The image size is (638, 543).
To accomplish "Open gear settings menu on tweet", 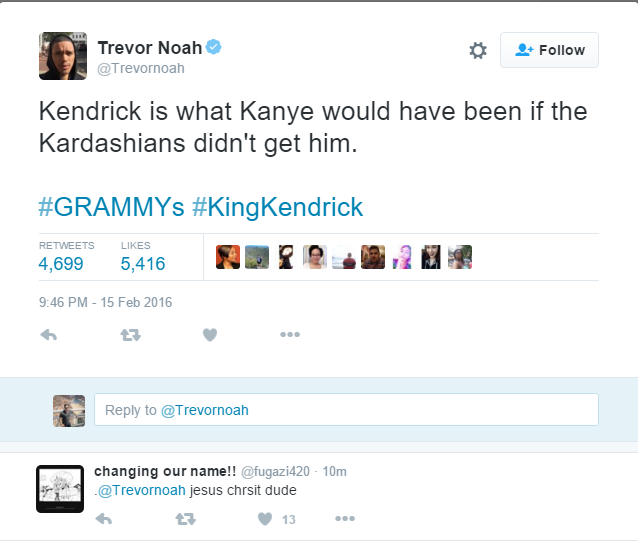I will point(478,50).
